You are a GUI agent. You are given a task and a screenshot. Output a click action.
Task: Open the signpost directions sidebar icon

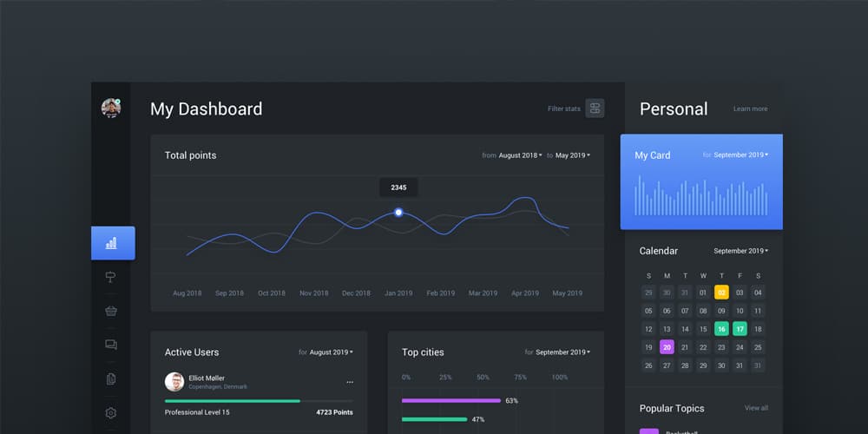(111, 277)
